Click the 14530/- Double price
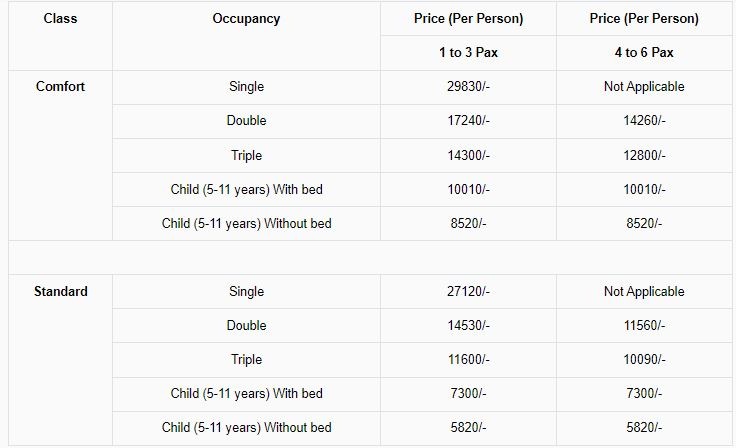 coord(468,325)
